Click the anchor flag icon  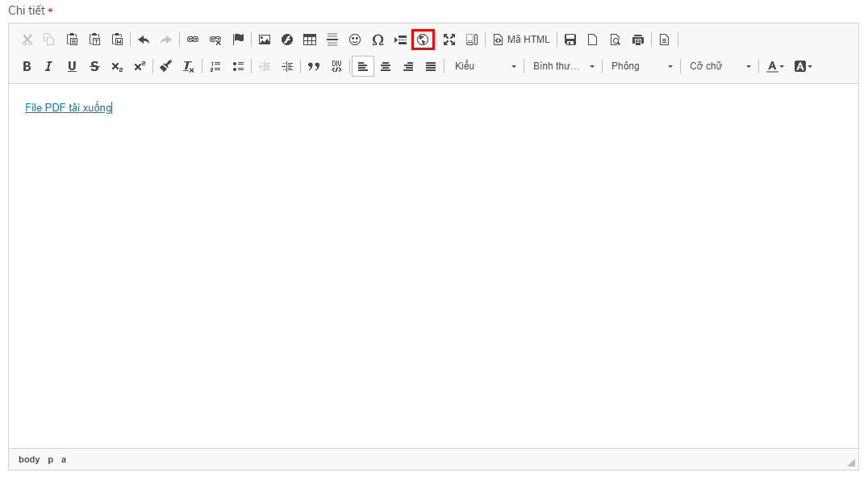(x=238, y=40)
